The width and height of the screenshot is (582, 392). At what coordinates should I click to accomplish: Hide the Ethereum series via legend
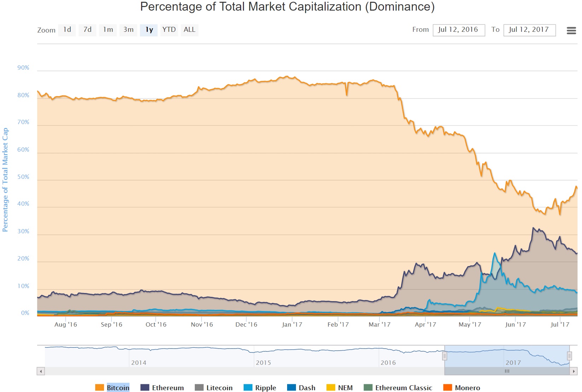168,388
